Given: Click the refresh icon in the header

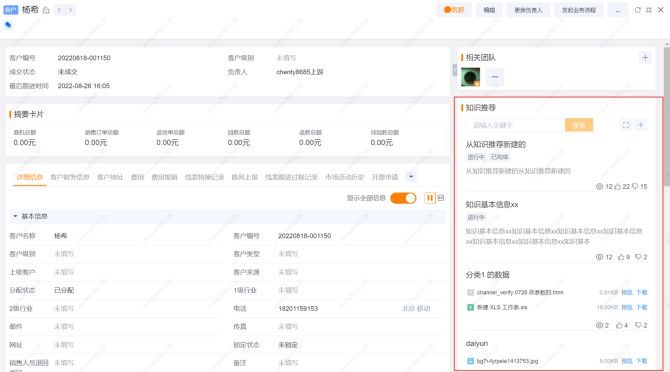Looking at the screenshot, I should click(638, 10).
